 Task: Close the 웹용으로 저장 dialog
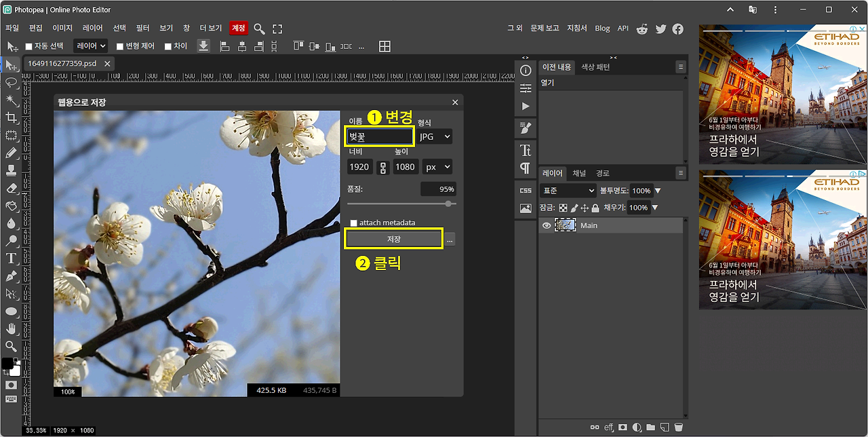click(455, 102)
